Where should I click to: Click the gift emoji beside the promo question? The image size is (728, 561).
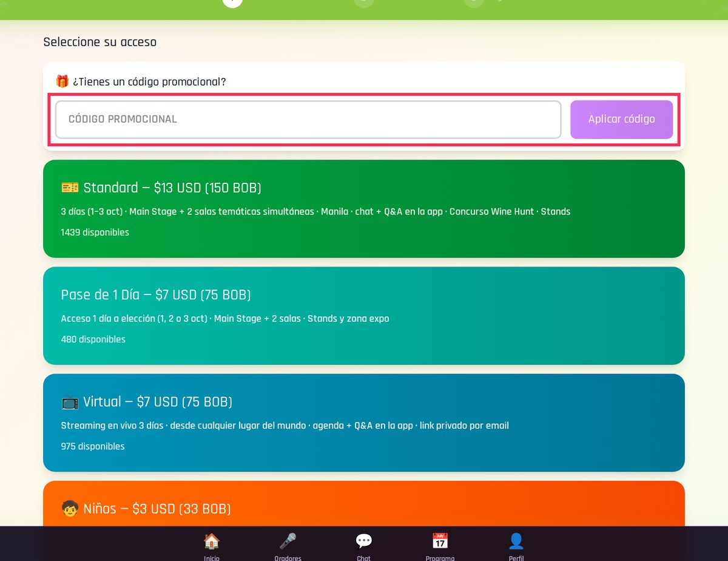[x=62, y=81]
